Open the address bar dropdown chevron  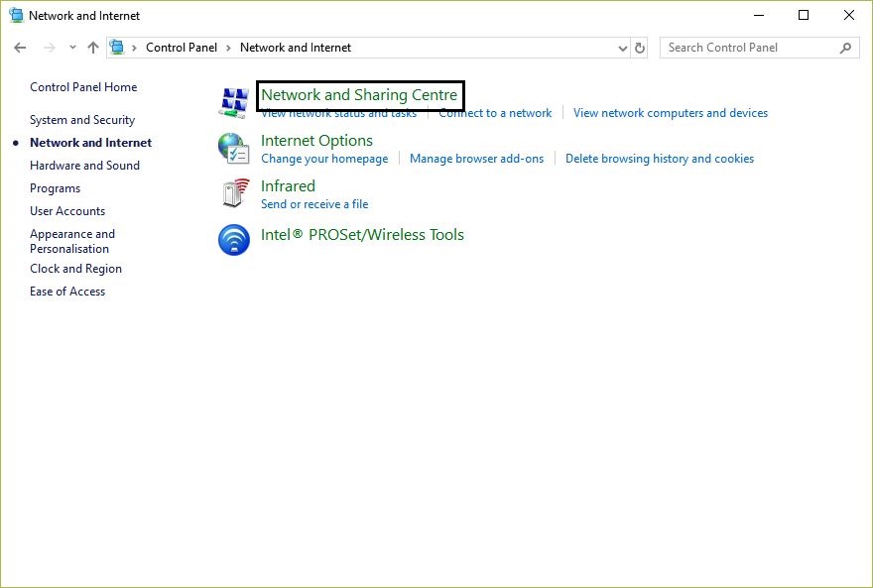(622, 47)
